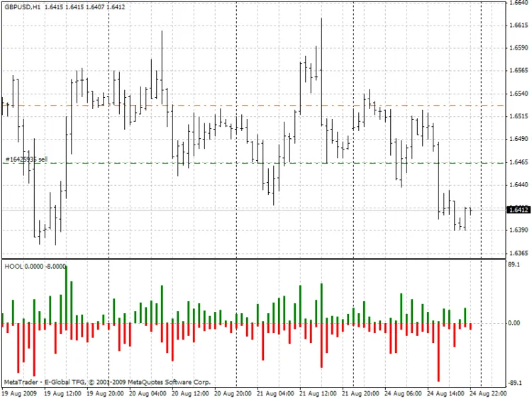Click the 1.6615 price scale label

tap(518, 26)
